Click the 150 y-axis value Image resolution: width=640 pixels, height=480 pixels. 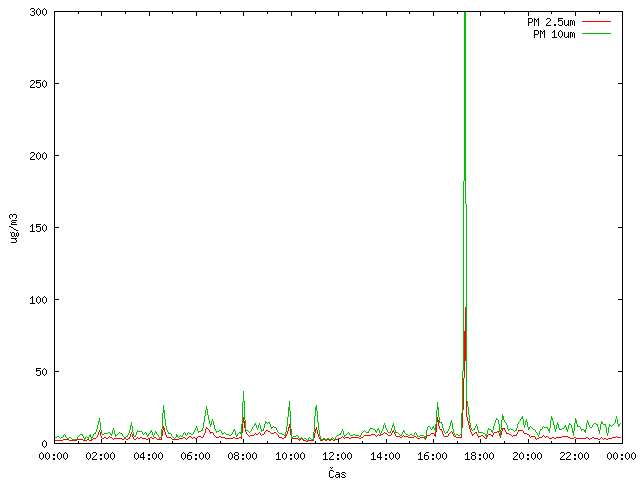tap(38, 228)
